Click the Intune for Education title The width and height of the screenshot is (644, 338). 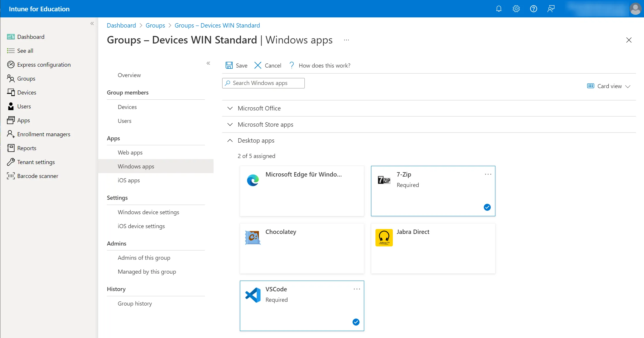39,9
